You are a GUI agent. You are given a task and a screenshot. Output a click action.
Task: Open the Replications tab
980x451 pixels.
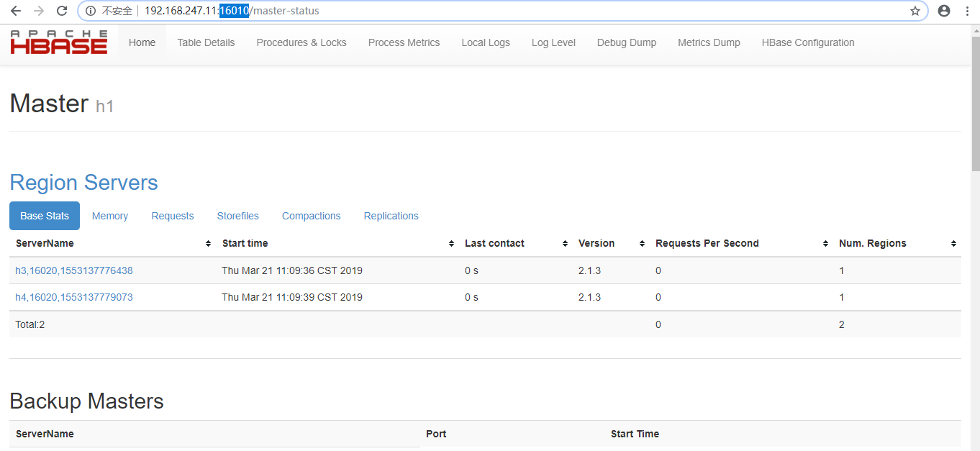(391, 216)
